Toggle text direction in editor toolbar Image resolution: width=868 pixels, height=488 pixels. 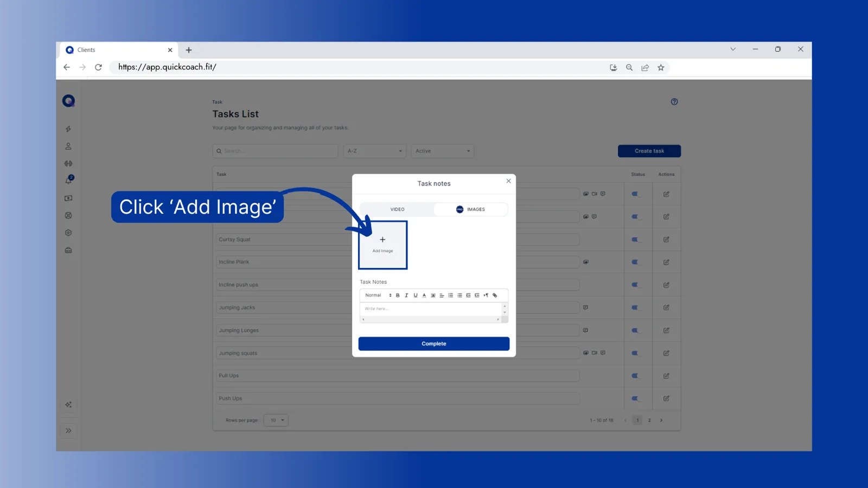pos(486,296)
